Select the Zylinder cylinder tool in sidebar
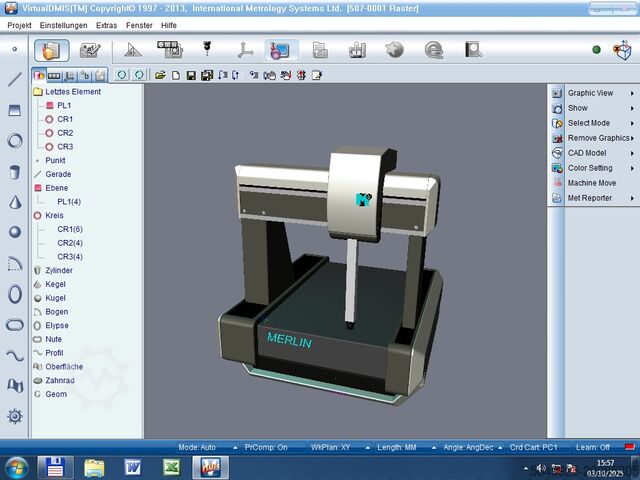Image resolution: width=640 pixels, height=480 pixels. tap(15, 172)
